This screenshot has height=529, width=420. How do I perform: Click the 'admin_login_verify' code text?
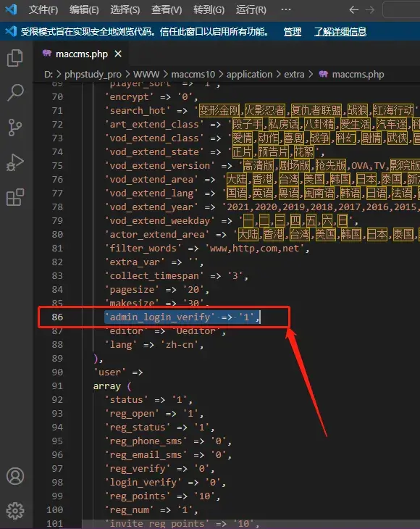click(x=160, y=317)
